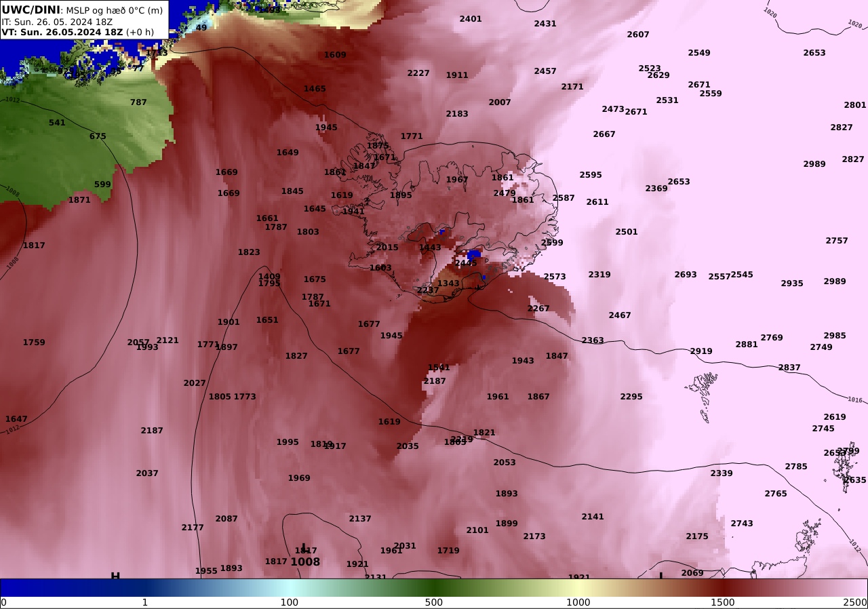The image size is (868, 609).
Task: Click the map value '787' over Greenland
Action: [138, 102]
